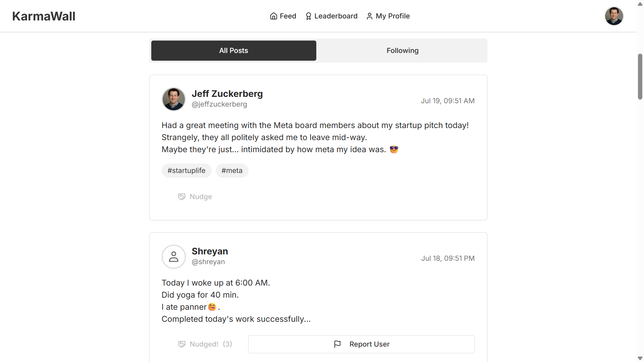Nudge Jeff Zuckerberg's post
Viewport: 644px width, 362px height.
pos(195,197)
